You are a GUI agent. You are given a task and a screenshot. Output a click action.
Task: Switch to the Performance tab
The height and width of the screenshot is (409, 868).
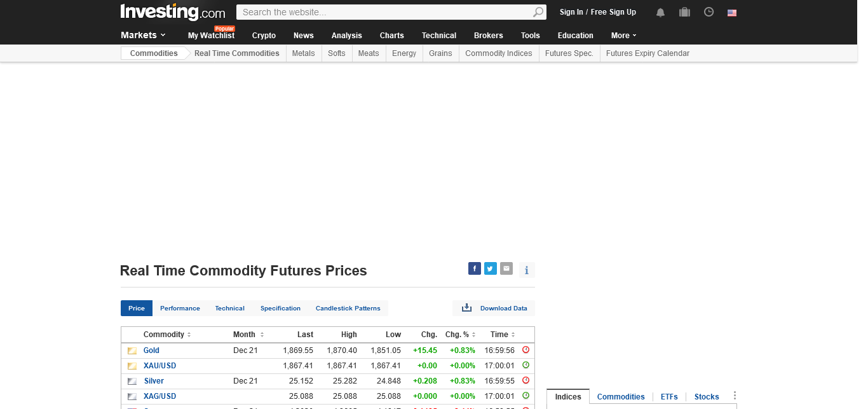tap(180, 308)
